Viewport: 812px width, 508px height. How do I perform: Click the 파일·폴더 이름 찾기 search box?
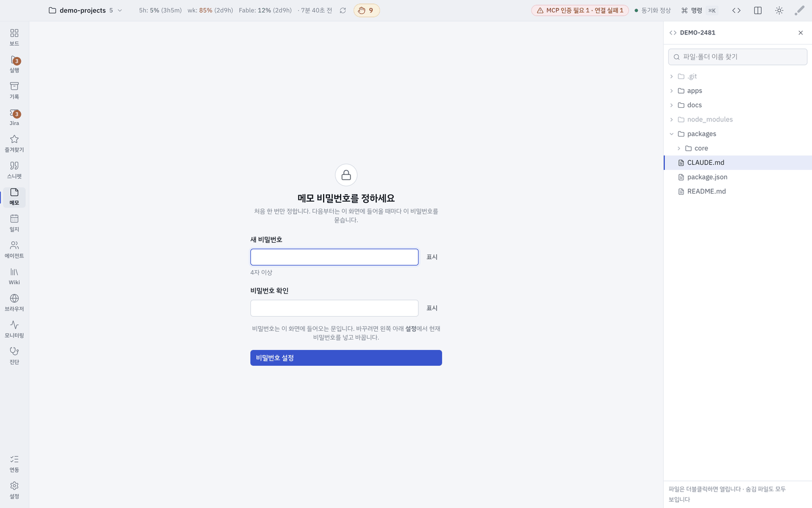[x=738, y=57]
